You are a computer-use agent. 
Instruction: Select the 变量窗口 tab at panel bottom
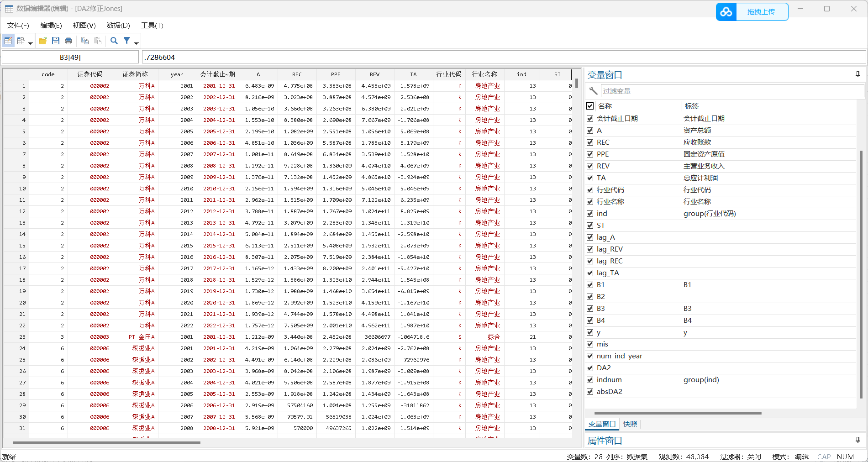coord(602,424)
